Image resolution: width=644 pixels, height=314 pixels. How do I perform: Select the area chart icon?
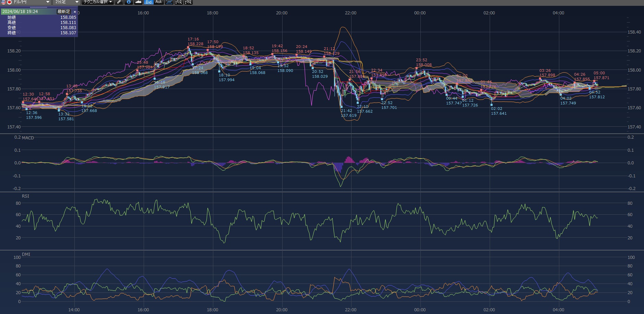[x=138, y=2]
